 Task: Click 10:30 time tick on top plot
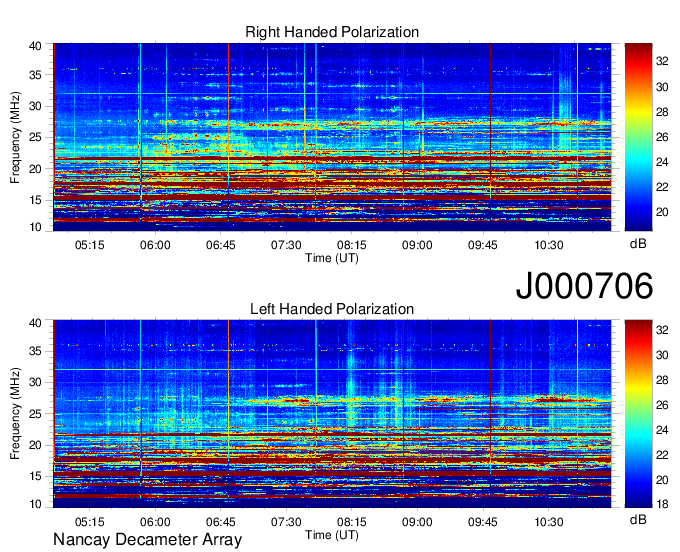coord(549,245)
